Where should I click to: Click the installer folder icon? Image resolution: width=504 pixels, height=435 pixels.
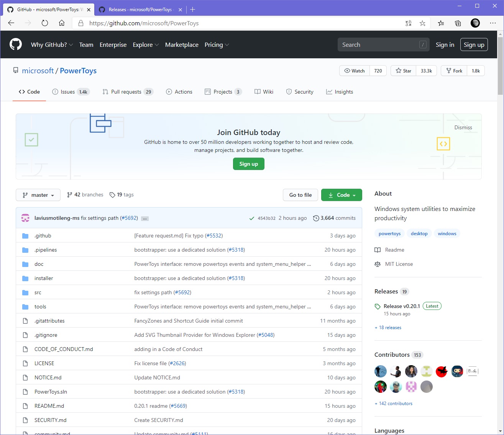[25, 278]
